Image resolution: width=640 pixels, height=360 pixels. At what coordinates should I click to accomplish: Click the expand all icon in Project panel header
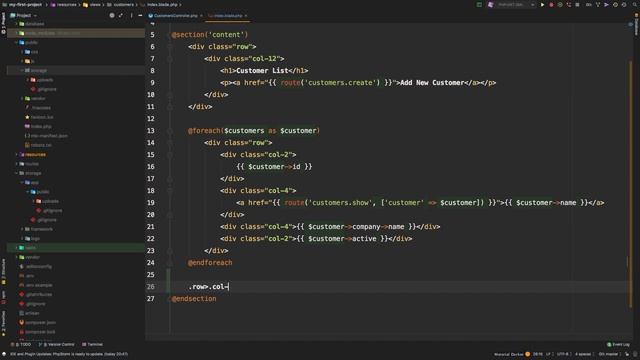(121, 16)
